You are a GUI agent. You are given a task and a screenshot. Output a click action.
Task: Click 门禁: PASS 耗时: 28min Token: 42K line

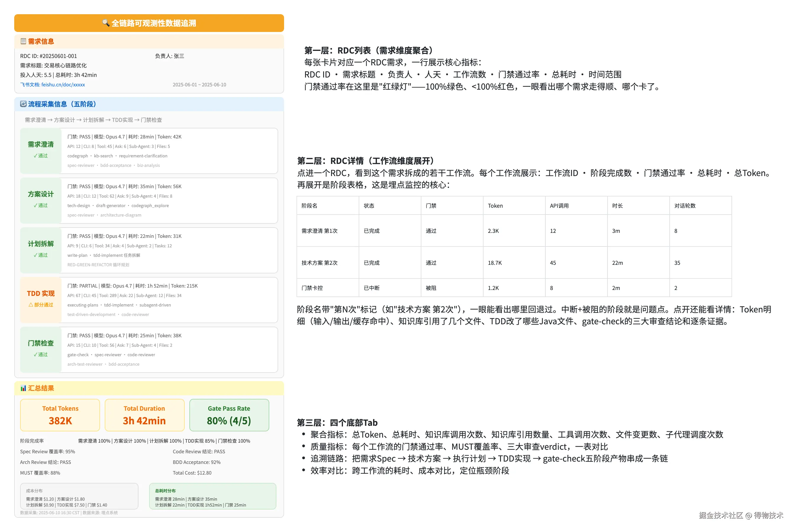pos(124,137)
